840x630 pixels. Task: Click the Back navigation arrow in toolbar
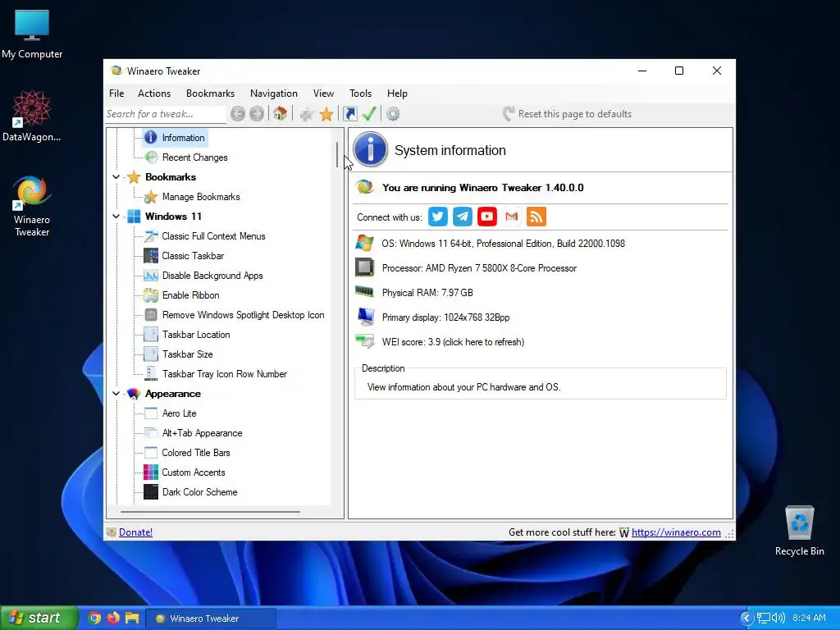click(x=238, y=113)
